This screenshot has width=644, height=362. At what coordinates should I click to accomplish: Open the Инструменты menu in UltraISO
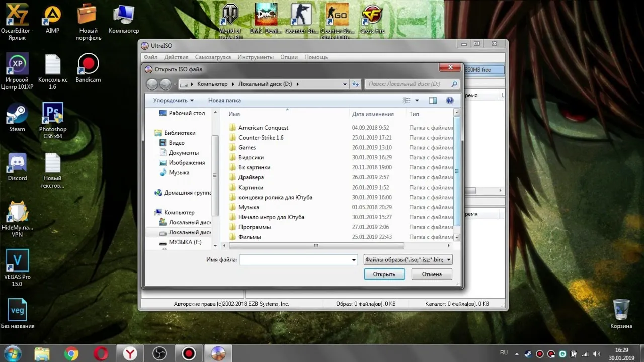click(x=256, y=57)
